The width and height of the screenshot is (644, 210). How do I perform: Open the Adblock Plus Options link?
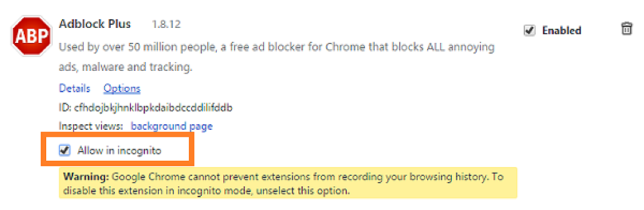click(x=122, y=88)
